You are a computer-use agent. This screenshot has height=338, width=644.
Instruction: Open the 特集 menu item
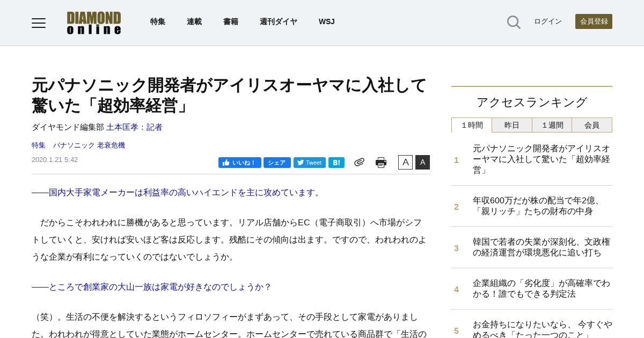[158, 21]
